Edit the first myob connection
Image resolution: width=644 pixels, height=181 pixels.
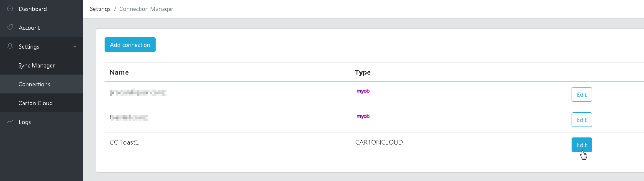(x=582, y=95)
